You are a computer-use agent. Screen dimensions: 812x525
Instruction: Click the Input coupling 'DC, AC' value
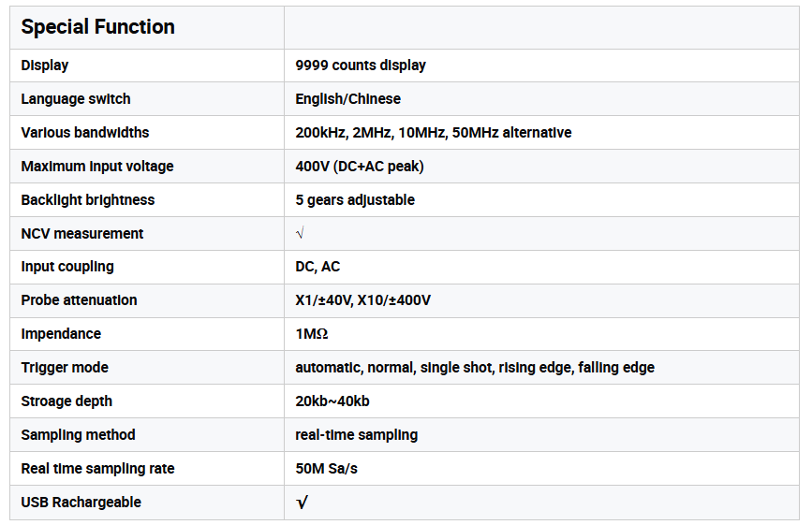(317, 267)
